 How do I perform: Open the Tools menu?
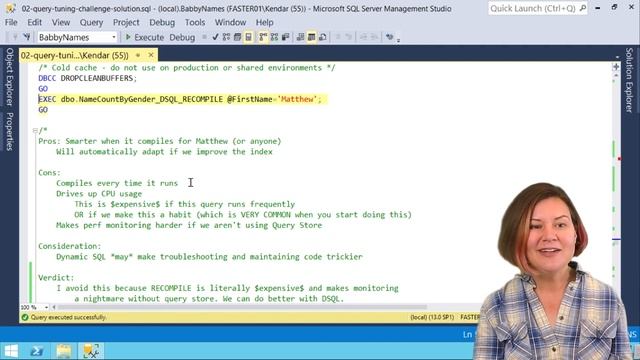pyautogui.click(x=195, y=22)
